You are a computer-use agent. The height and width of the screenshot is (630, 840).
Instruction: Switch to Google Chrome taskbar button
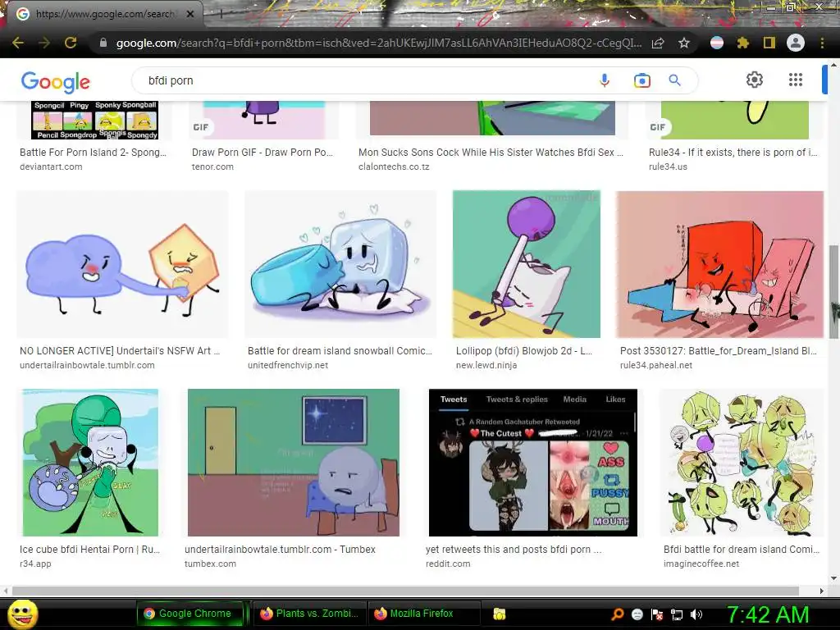189,614
